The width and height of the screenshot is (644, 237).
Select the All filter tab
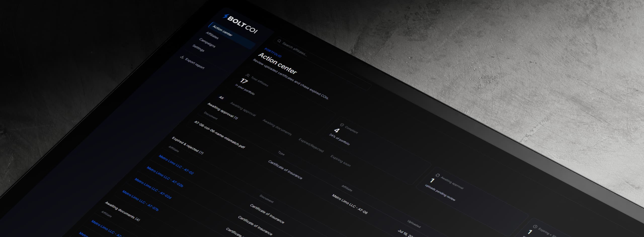point(221,98)
